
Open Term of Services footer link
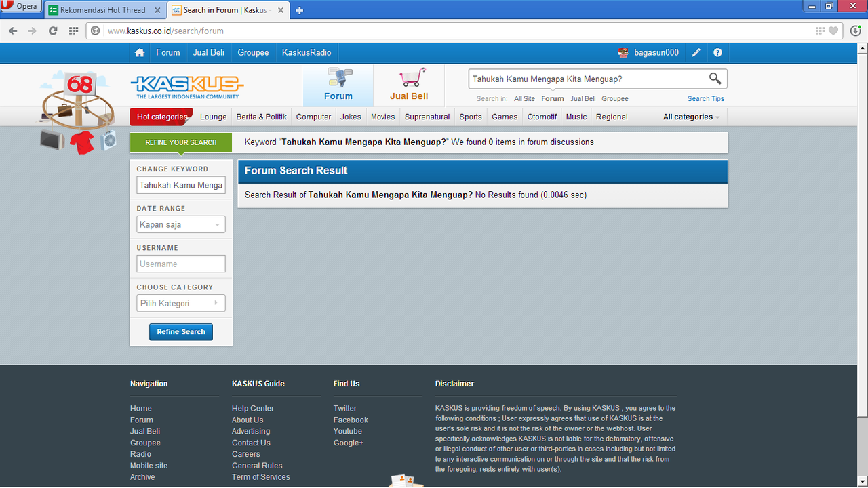[261, 478]
